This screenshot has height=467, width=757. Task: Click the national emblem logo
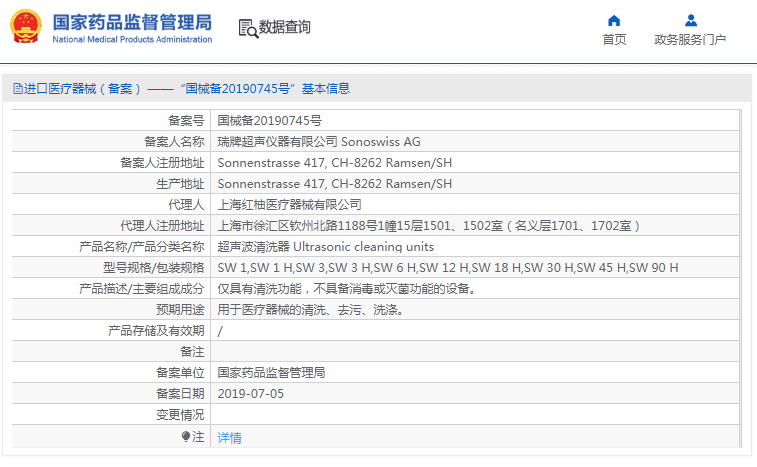26,27
